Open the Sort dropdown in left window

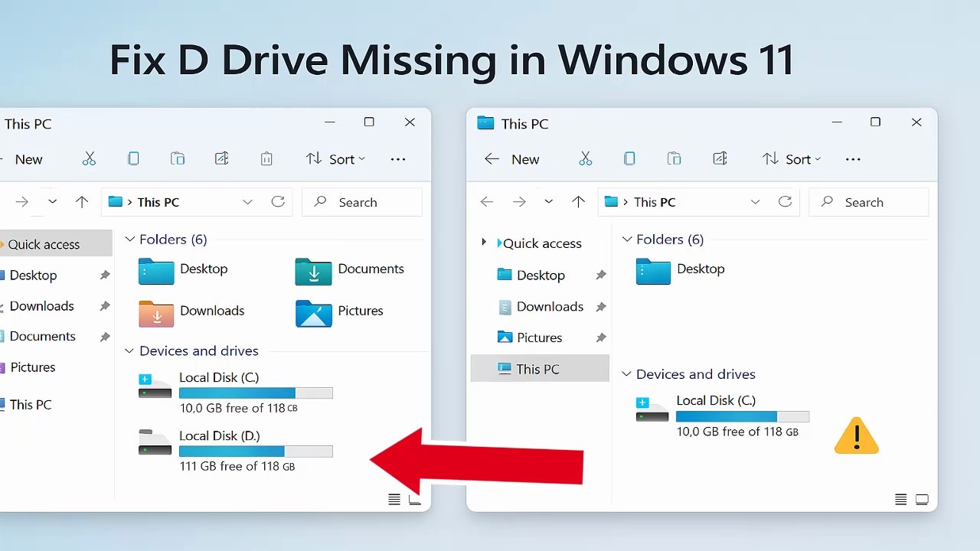click(335, 159)
